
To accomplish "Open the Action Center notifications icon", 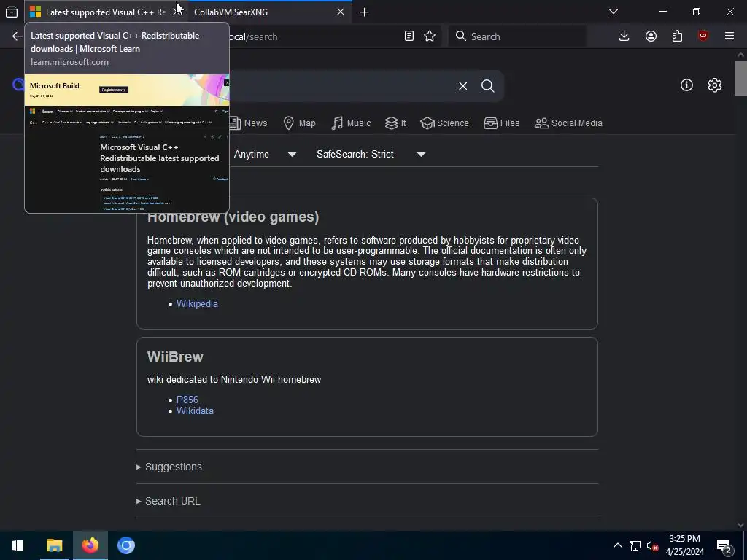I will click(x=724, y=546).
